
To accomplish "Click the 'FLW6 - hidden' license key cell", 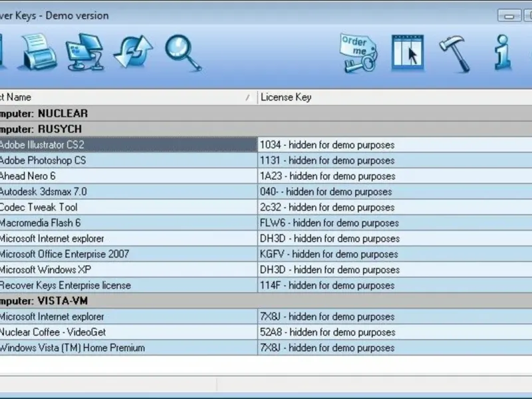I will click(395, 223).
